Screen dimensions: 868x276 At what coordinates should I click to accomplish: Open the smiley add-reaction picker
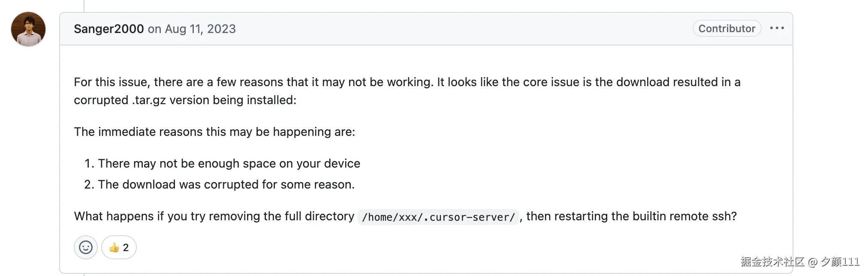(86, 247)
